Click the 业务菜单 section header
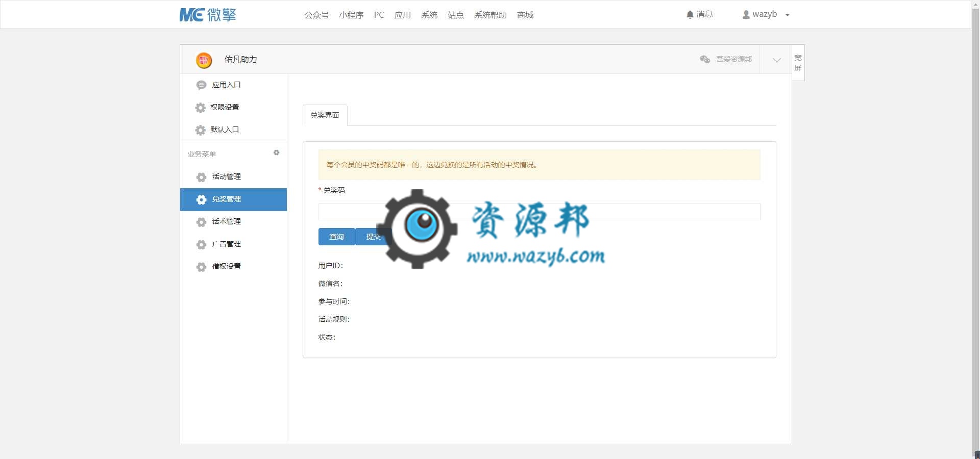This screenshot has height=459, width=980. pyautogui.click(x=202, y=154)
